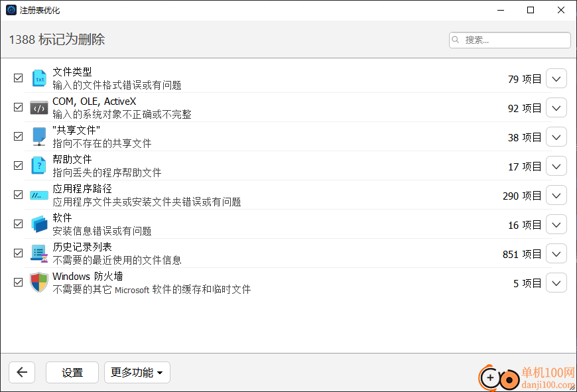Expand the 共享文件 38 项目 list
The height and width of the screenshot is (392, 577).
(556, 137)
